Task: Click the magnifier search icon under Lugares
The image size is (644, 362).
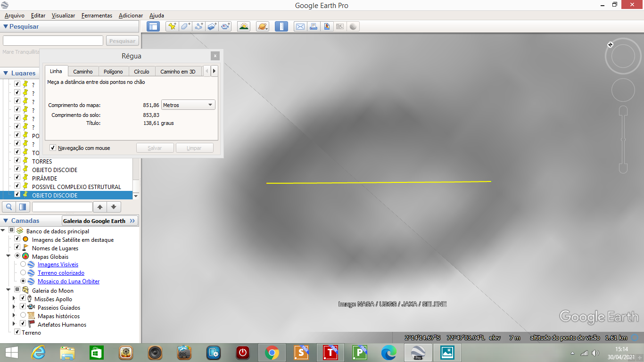Action: 9,206
